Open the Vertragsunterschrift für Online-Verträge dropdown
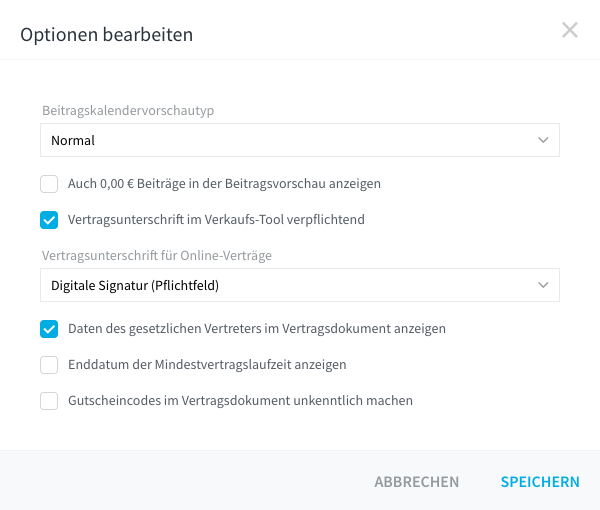The image size is (600, 510). click(300, 285)
